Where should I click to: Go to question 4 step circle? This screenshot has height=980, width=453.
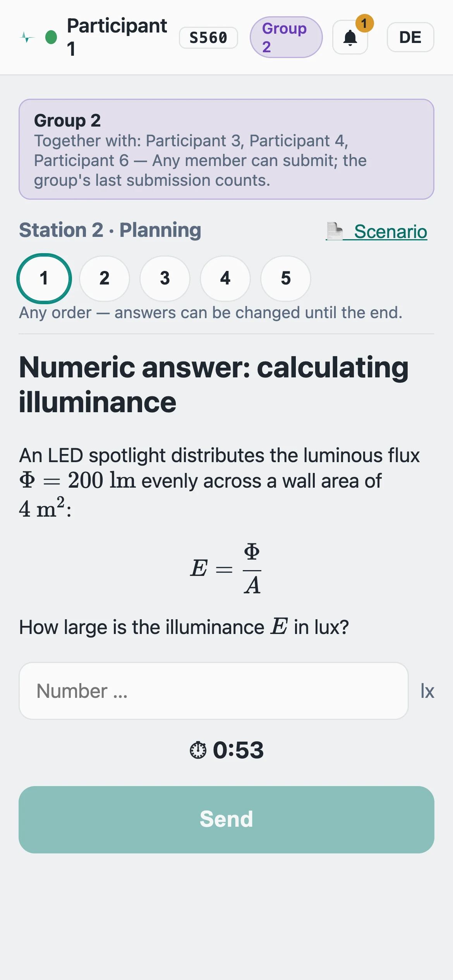(x=225, y=278)
